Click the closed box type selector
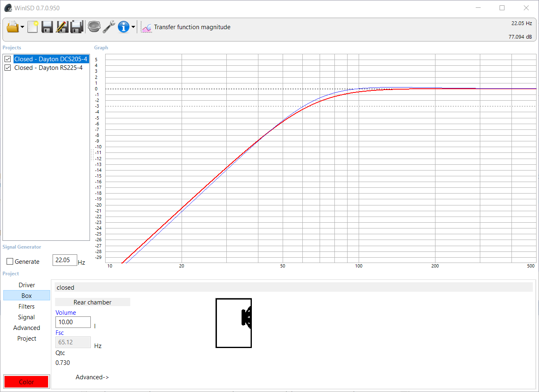 [x=294, y=287]
